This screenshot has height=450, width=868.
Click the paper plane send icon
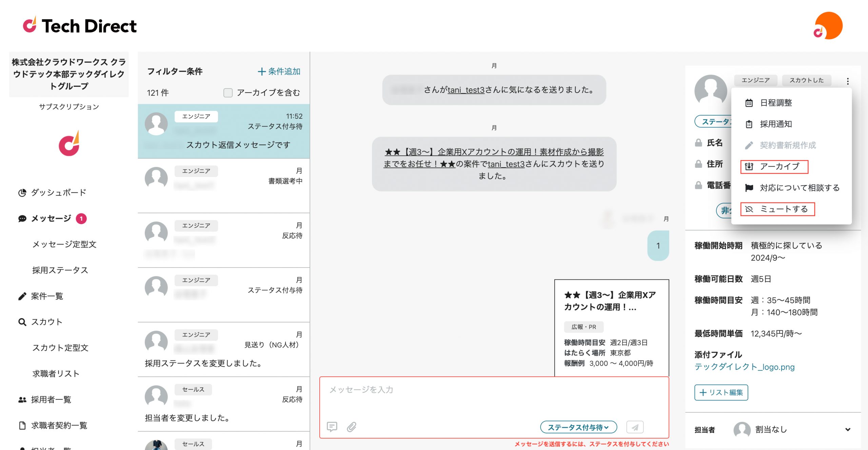point(635,427)
